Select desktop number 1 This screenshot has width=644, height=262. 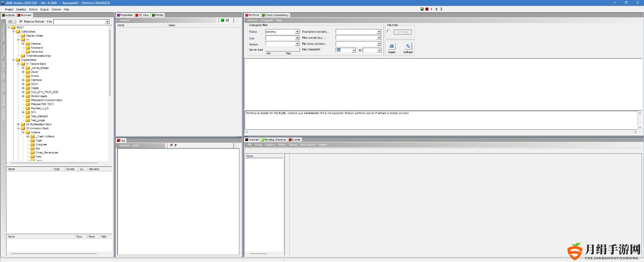tap(431, 9)
